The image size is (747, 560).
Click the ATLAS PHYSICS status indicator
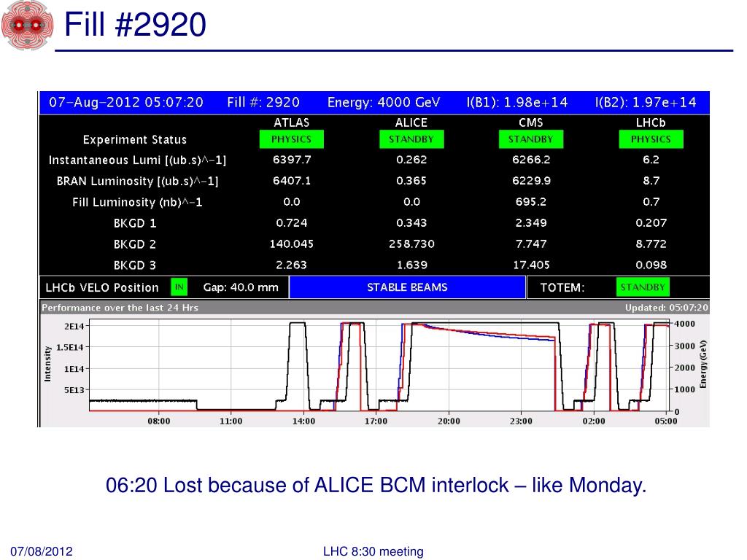pos(292,139)
